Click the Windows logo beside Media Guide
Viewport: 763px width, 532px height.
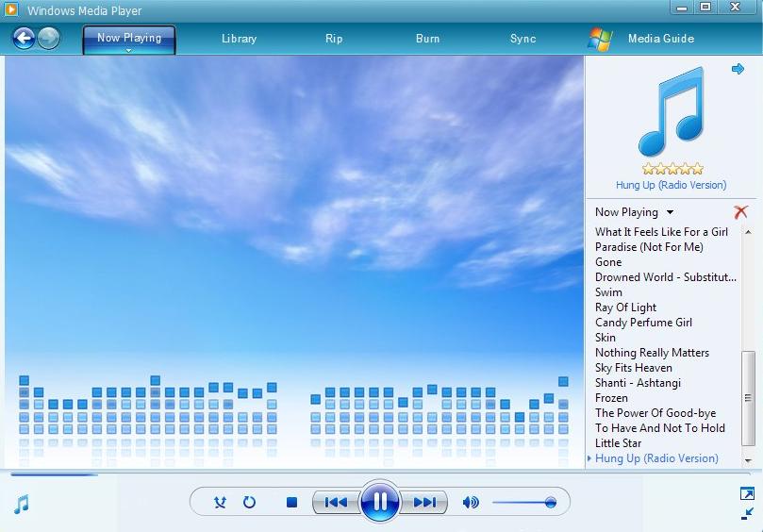click(600, 39)
